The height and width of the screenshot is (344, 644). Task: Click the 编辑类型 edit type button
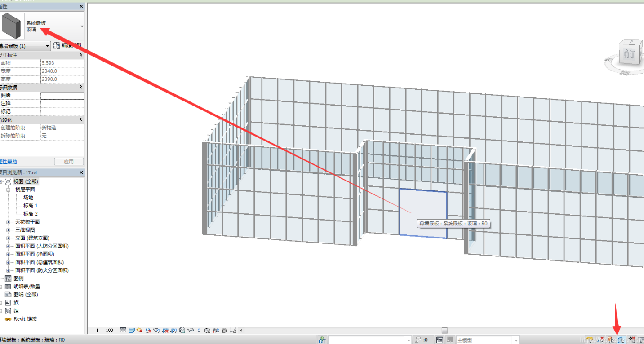tap(67, 45)
